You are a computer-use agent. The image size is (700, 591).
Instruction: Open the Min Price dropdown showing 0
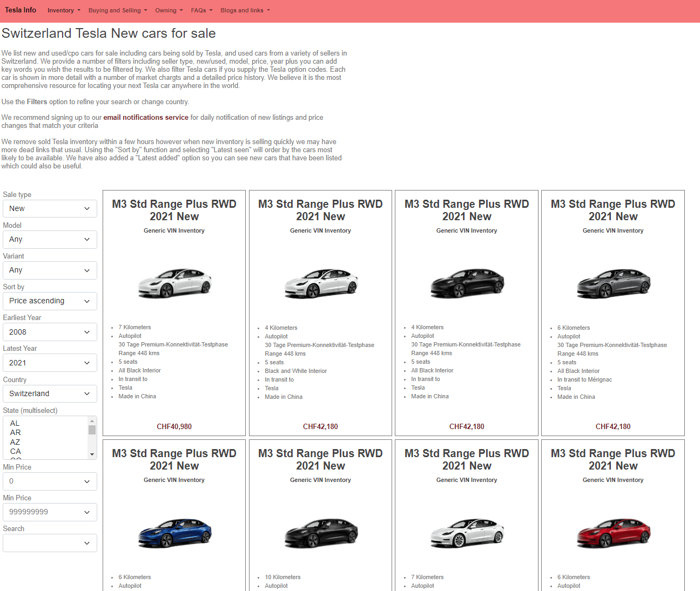50,481
